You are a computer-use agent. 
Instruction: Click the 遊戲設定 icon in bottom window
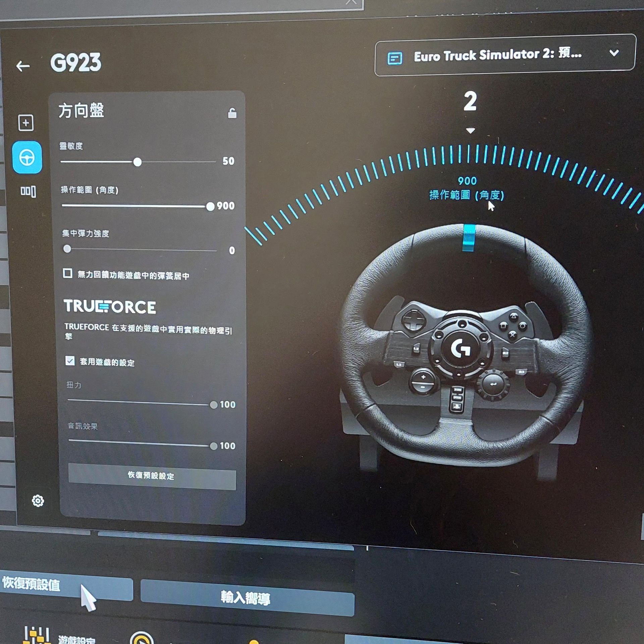click(x=37, y=635)
